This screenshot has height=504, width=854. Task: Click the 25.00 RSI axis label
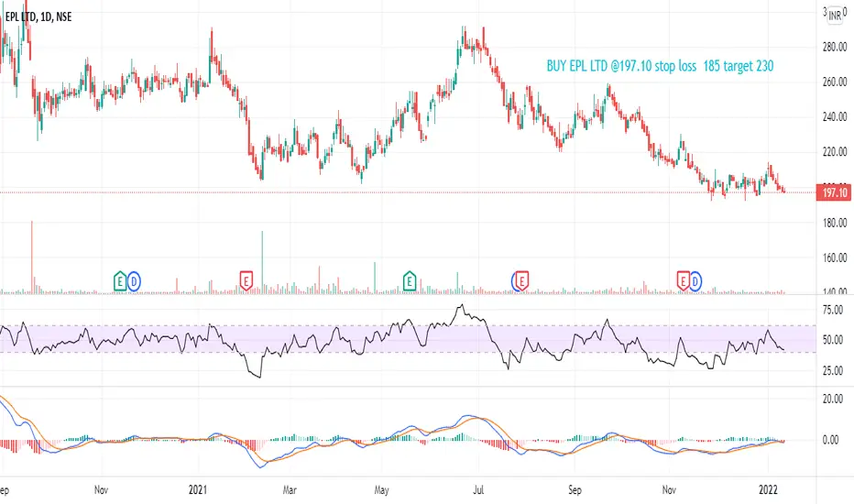(833, 371)
